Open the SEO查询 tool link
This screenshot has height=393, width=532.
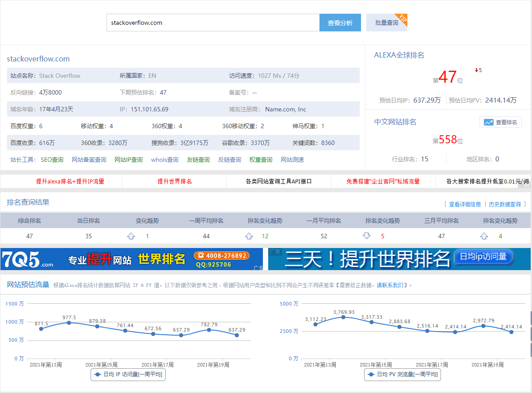pyautogui.click(x=52, y=160)
